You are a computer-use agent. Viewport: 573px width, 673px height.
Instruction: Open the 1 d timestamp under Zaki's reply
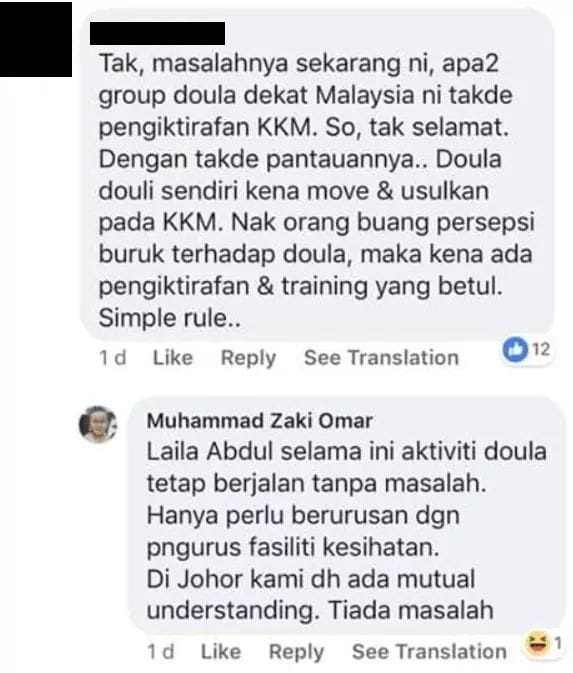click(161, 652)
